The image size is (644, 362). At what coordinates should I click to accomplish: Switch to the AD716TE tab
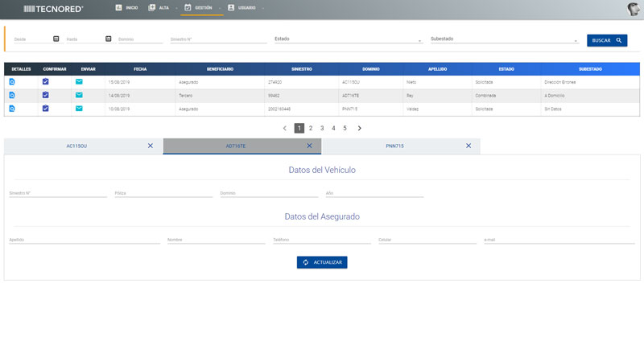[x=235, y=146]
